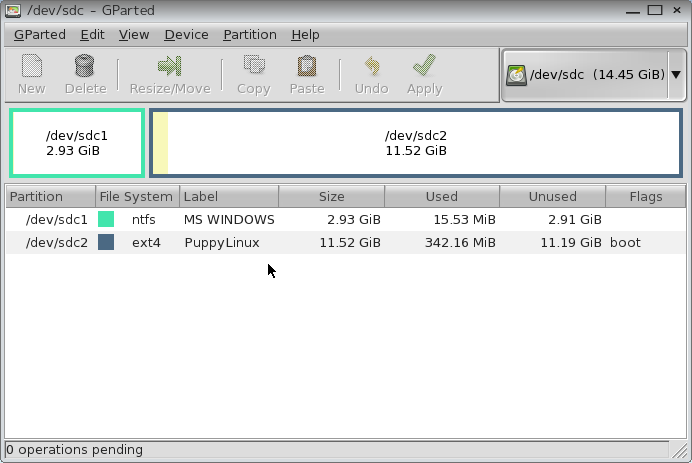
Task: Select /dev/sdc (14.45 GiB) device combo box
Action: tap(594, 75)
